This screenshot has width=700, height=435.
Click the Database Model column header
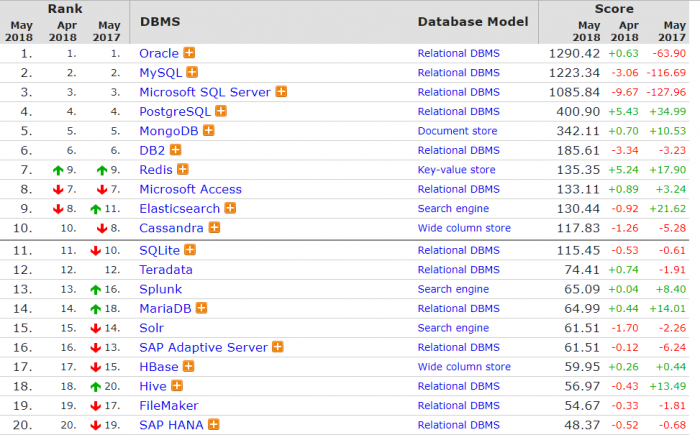pyautogui.click(x=473, y=21)
